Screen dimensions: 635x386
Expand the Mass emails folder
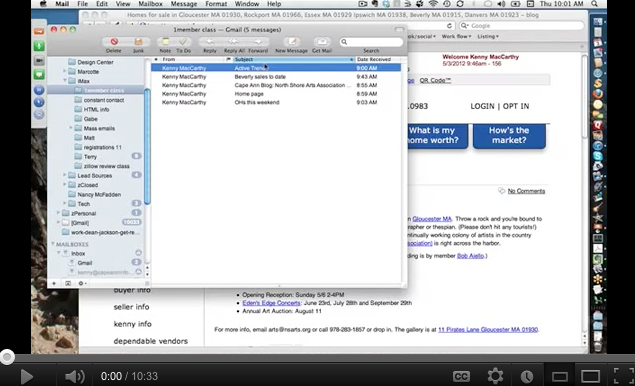[71, 128]
